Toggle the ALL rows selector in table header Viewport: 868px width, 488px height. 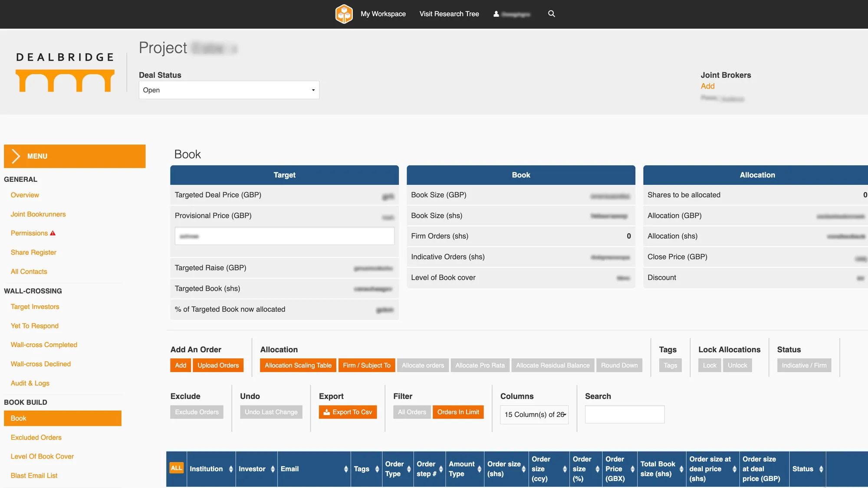[177, 468]
